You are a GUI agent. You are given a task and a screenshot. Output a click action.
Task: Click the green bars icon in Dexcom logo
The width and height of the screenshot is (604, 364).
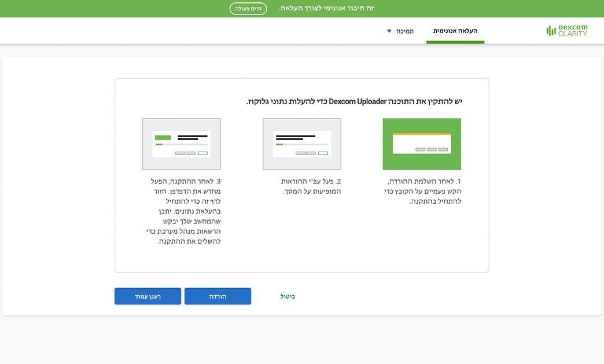[551, 31]
